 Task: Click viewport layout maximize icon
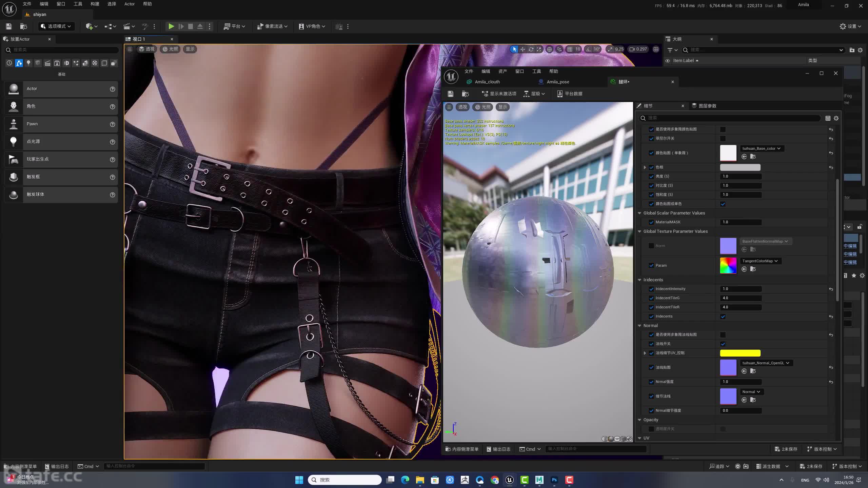(656, 49)
